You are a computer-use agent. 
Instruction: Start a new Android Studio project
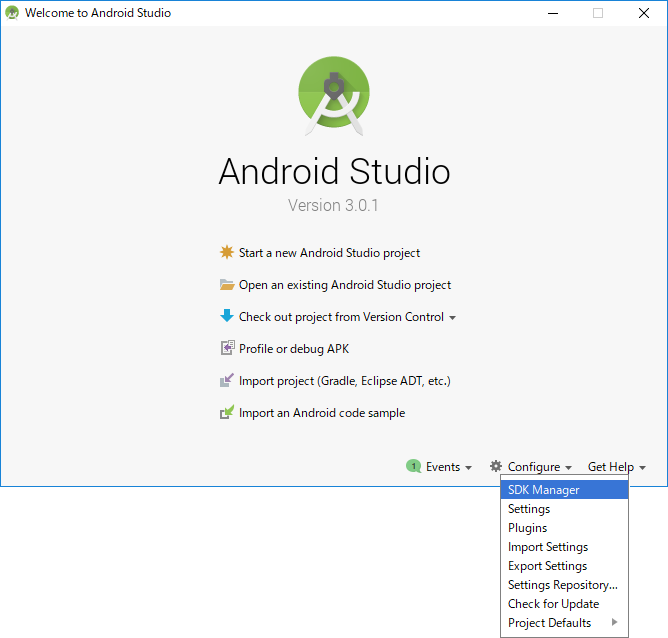click(x=329, y=253)
